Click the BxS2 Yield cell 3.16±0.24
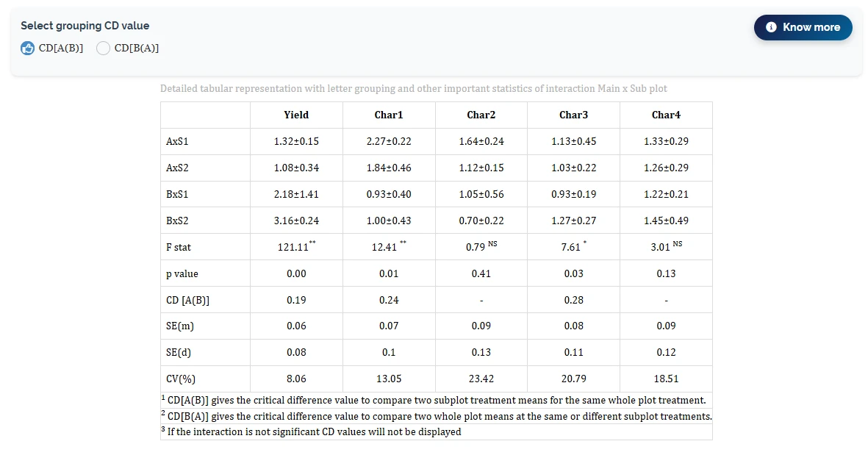Viewport: 868px width, 455px height. (296, 221)
